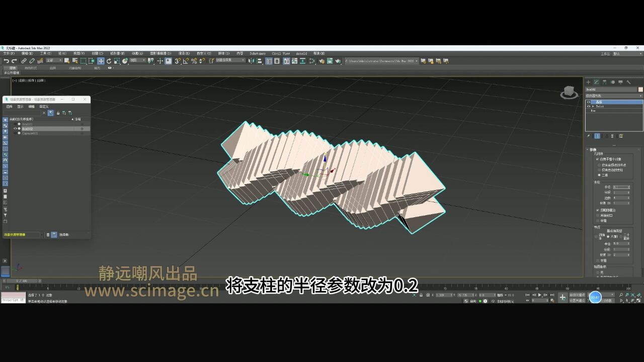Toggle Apply to Entire Object checkbox
644x362 pixels.
coord(597,159)
